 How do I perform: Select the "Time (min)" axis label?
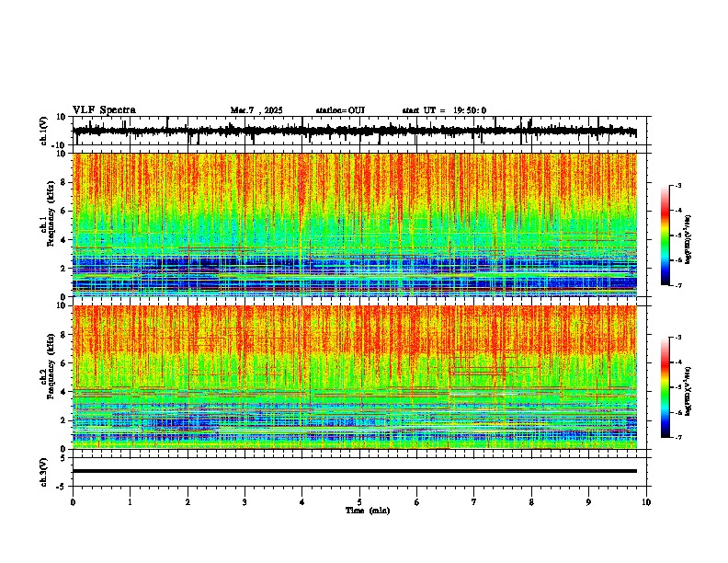(368, 511)
